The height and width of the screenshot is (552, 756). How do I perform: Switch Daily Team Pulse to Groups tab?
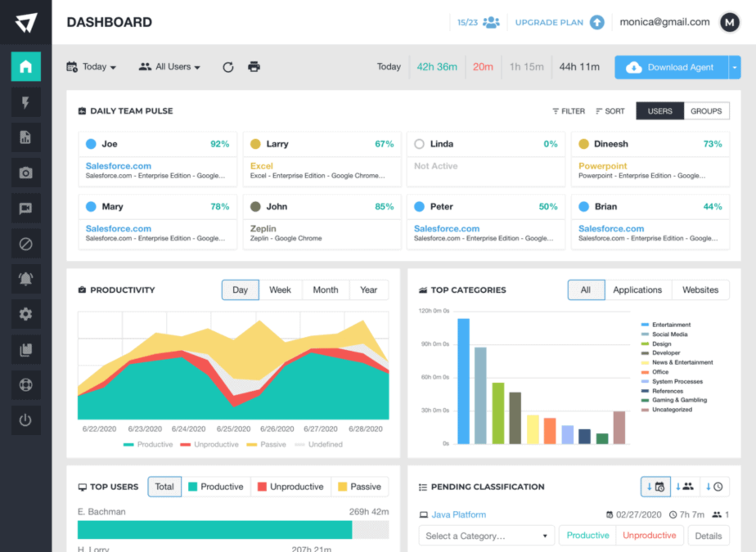[706, 111]
